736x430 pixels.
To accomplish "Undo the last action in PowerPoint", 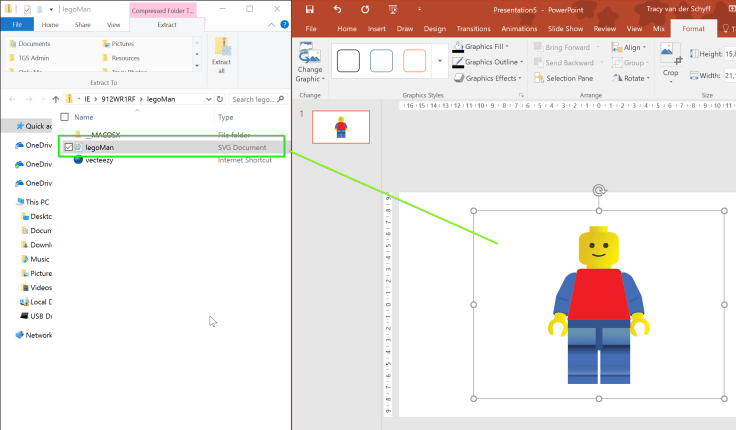I will point(337,9).
